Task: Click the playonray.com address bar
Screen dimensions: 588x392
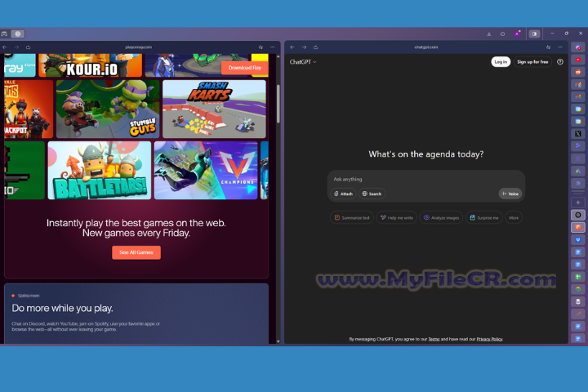Action: [138, 47]
